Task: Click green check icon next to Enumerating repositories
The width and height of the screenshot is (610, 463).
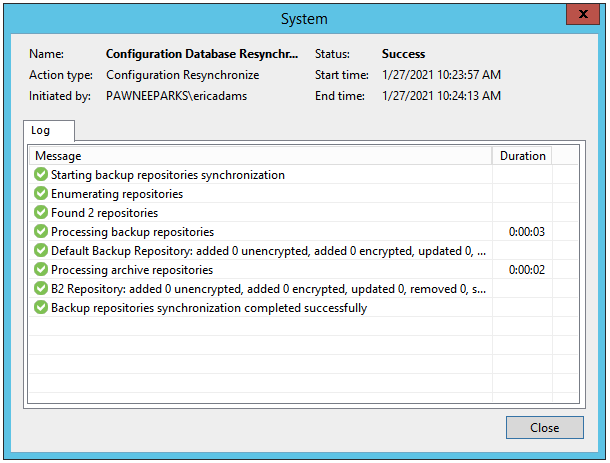Action: pos(41,194)
